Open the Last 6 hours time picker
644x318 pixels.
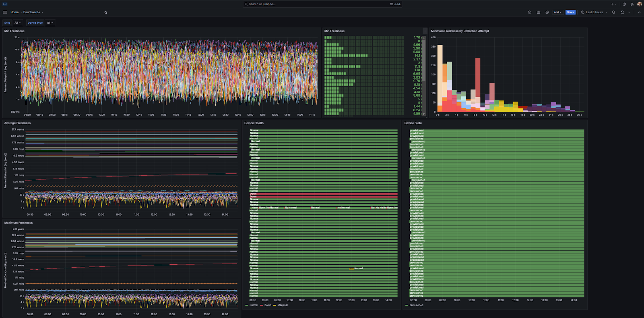[594, 12]
